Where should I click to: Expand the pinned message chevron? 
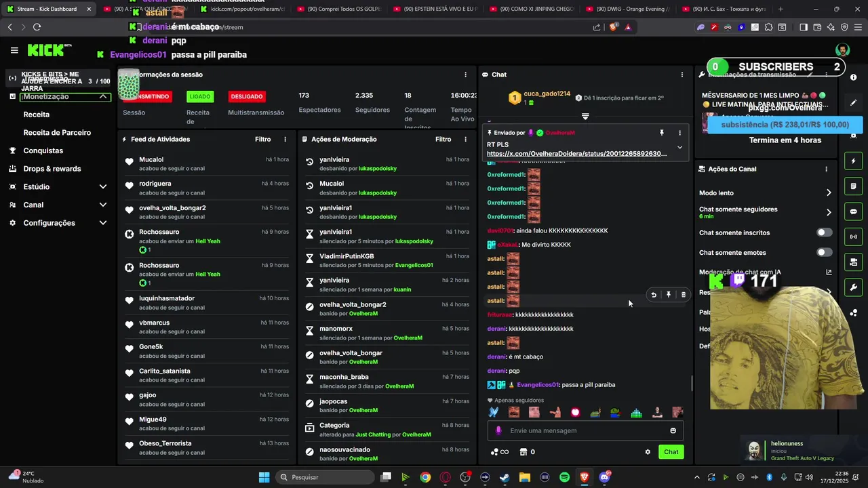[x=679, y=148]
